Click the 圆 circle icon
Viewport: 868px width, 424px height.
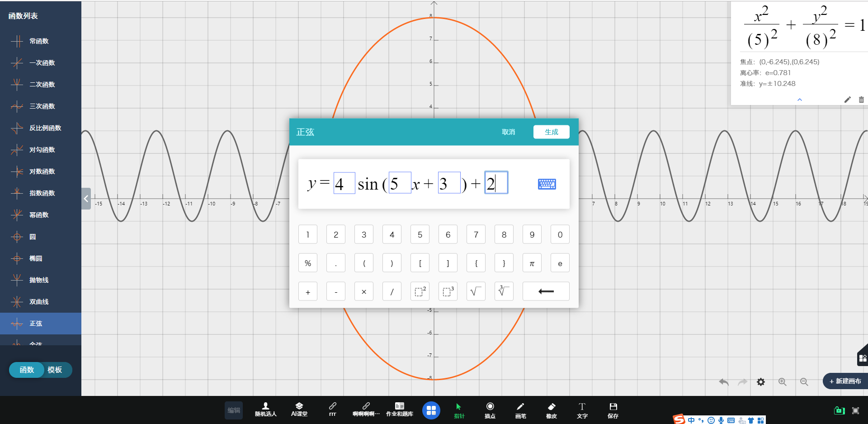pos(17,237)
